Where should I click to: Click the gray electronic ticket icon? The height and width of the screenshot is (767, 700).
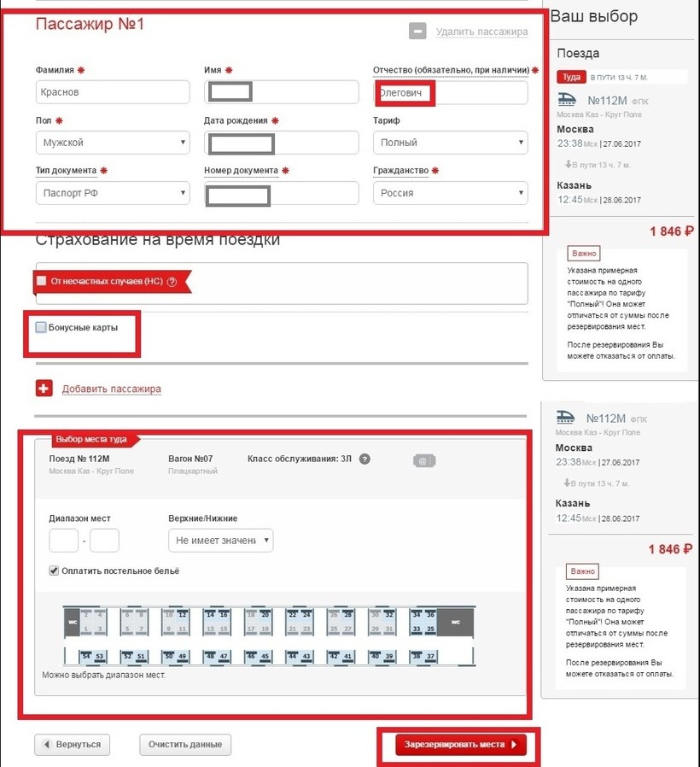tap(423, 460)
